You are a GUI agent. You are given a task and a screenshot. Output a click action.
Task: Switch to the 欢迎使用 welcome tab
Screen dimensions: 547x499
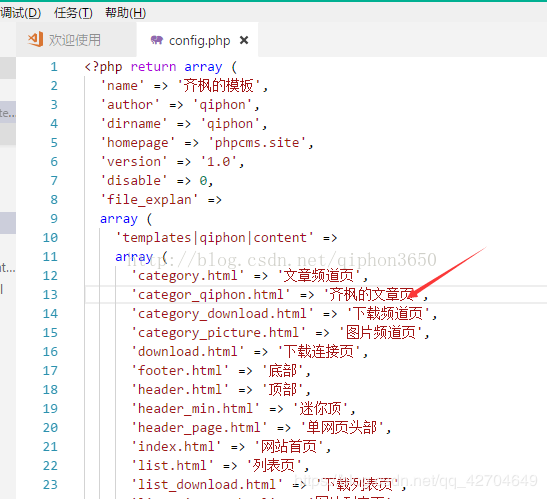(75, 40)
